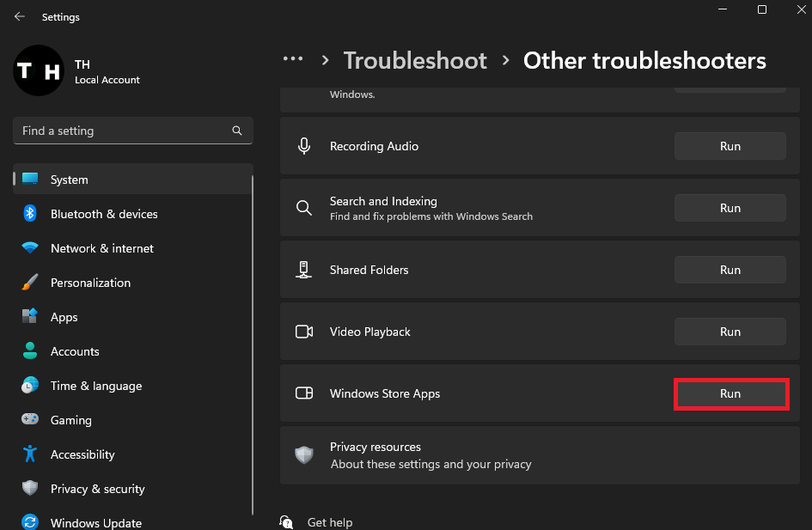Click the Find a setting search box

(120, 131)
